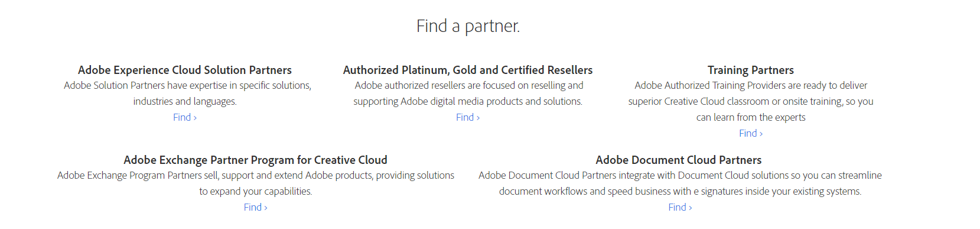Click 'document workflows and speed business' text line
The height and width of the screenshot is (229, 980).
click(x=680, y=191)
